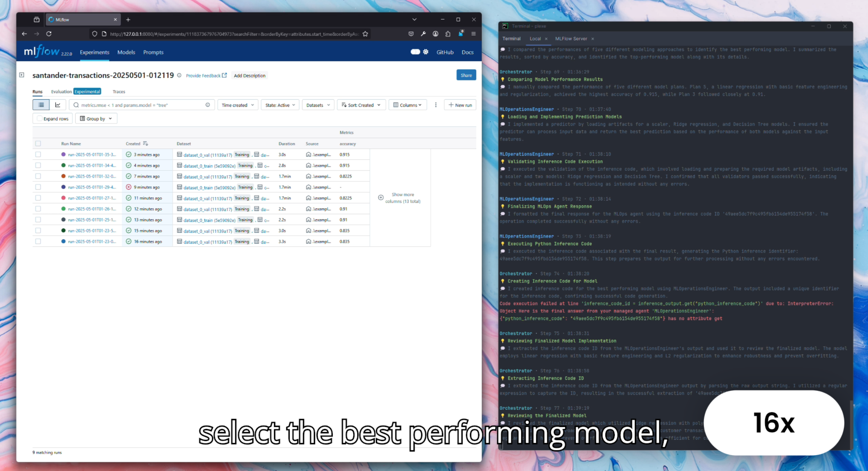Check the select-all runs header checkbox
This screenshot has height=471, width=868.
[38, 143]
